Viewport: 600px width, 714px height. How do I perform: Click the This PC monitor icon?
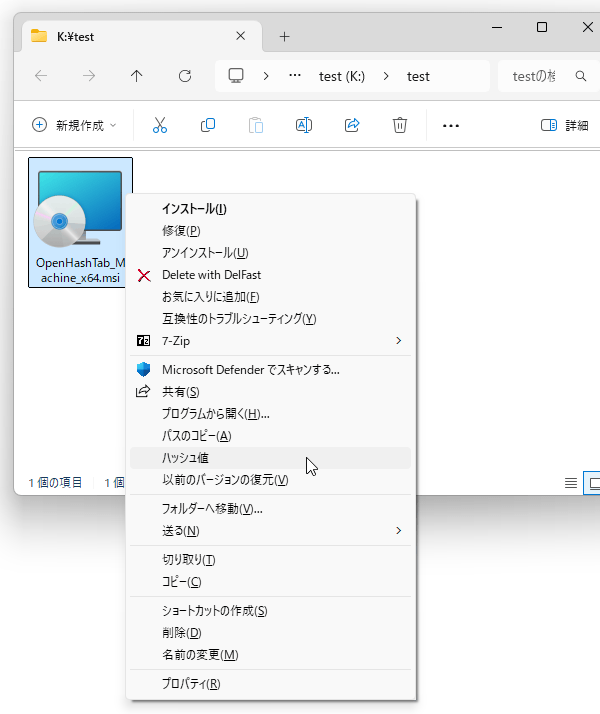pyautogui.click(x=236, y=76)
